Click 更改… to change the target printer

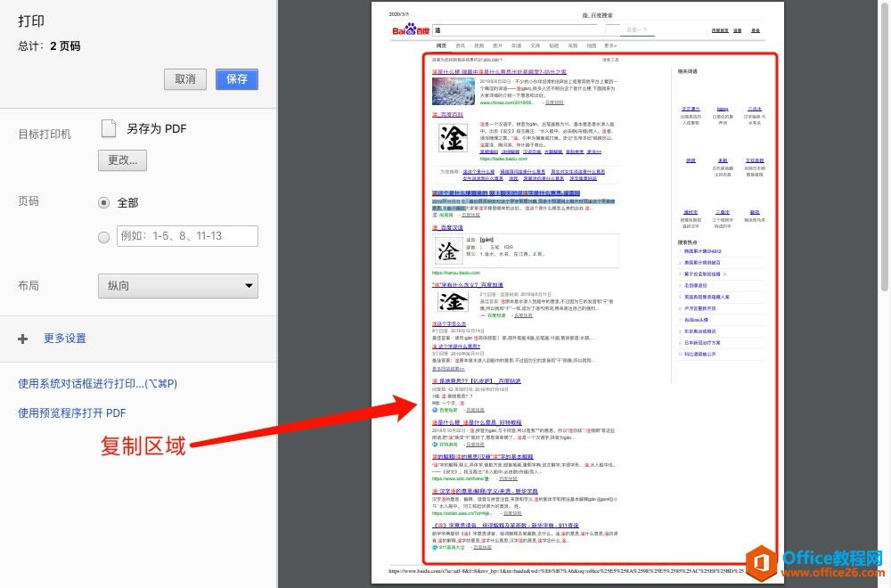[x=122, y=160]
